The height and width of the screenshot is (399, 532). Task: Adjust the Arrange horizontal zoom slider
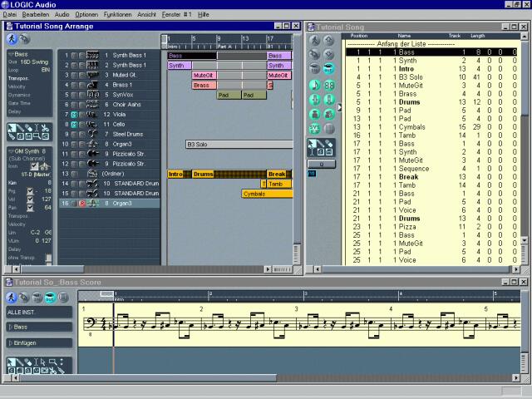pyautogui.click(x=283, y=269)
